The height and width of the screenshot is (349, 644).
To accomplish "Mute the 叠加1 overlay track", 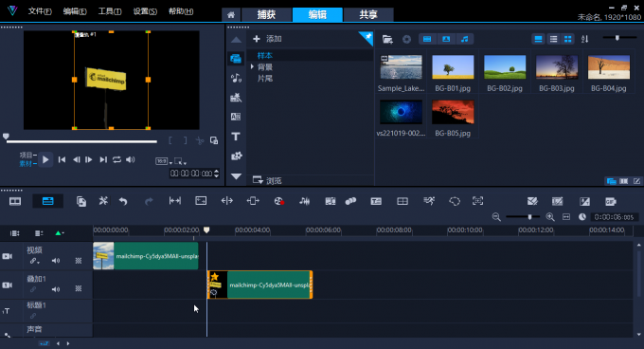I will pyautogui.click(x=56, y=289).
